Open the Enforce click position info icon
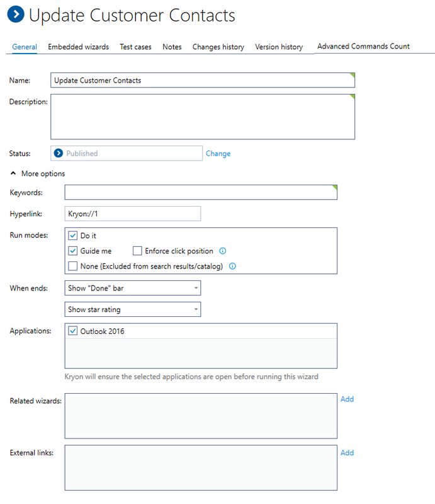This screenshot has height=504, width=435. click(223, 251)
